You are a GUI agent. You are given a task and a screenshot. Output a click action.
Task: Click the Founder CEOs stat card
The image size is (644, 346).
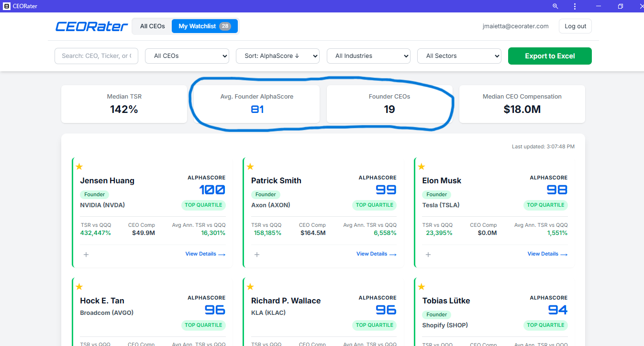pyautogui.click(x=389, y=104)
